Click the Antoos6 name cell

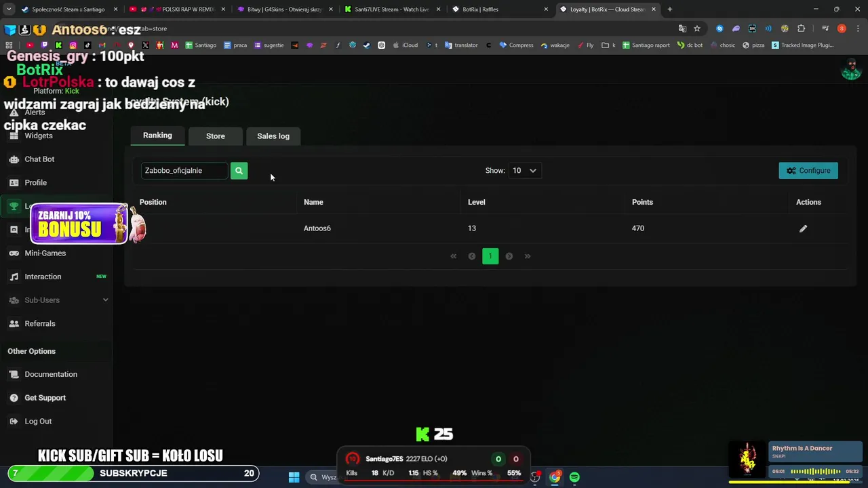click(317, 228)
